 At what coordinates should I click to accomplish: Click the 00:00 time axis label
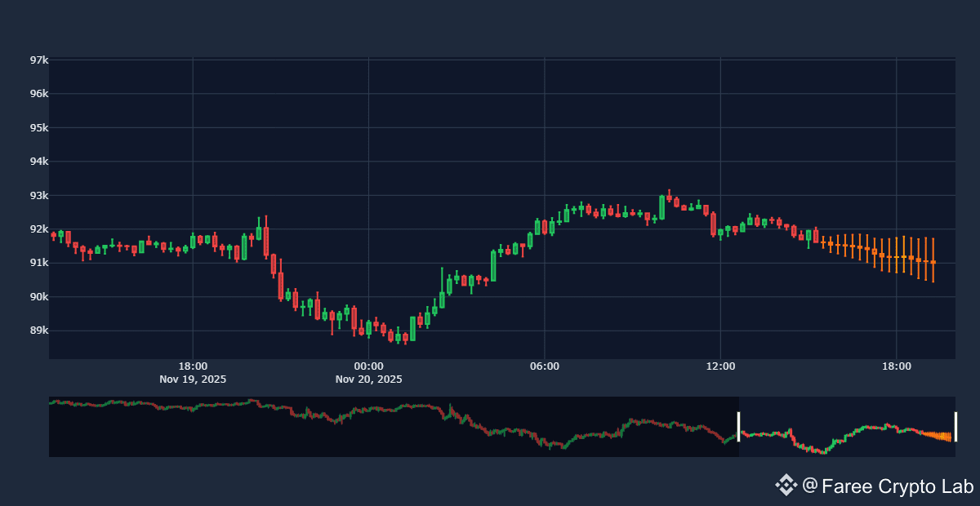coord(368,366)
